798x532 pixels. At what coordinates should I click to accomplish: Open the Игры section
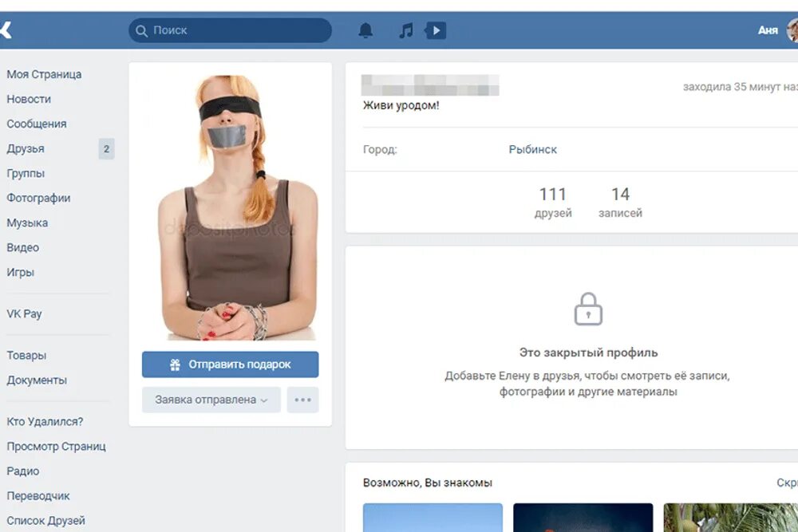(21, 272)
